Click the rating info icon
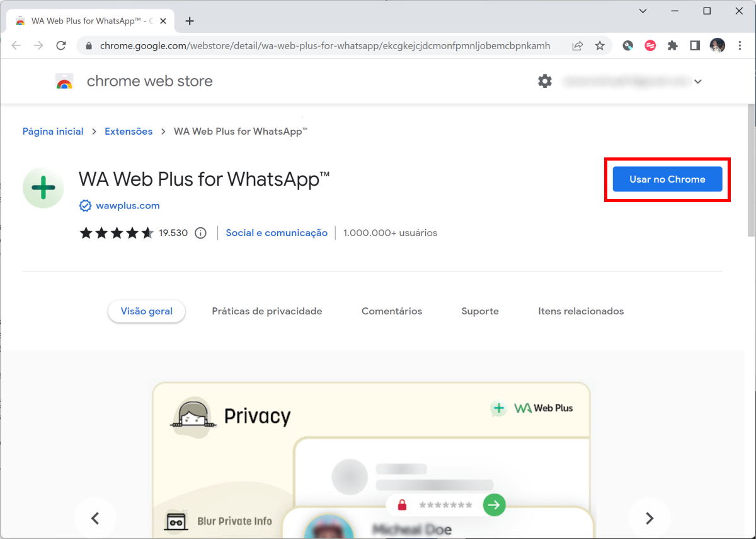This screenshot has width=756, height=539. (200, 233)
